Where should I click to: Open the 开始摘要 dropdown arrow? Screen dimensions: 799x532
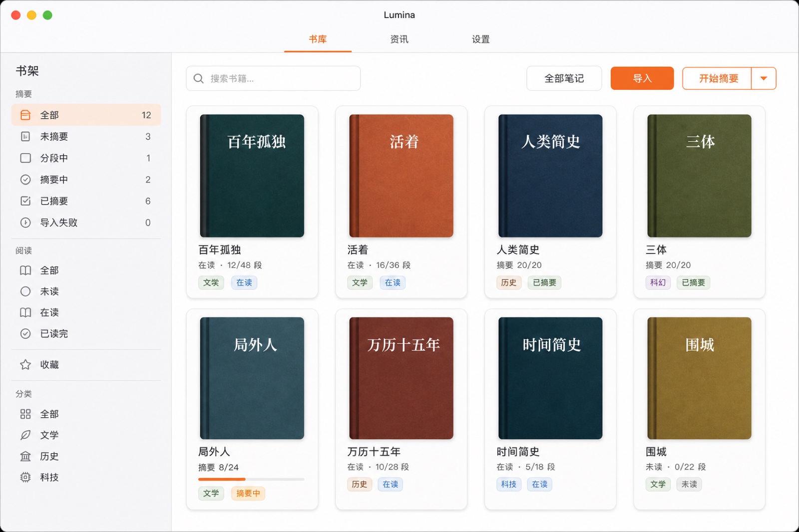(x=764, y=78)
